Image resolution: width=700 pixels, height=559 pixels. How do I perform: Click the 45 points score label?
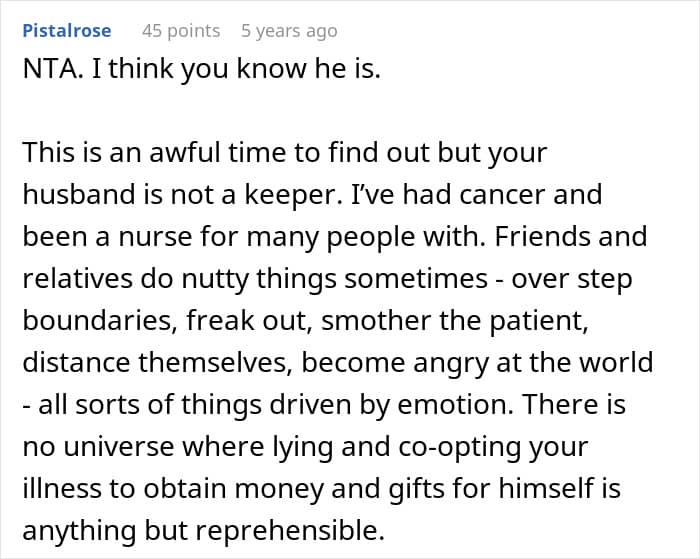point(181,31)
